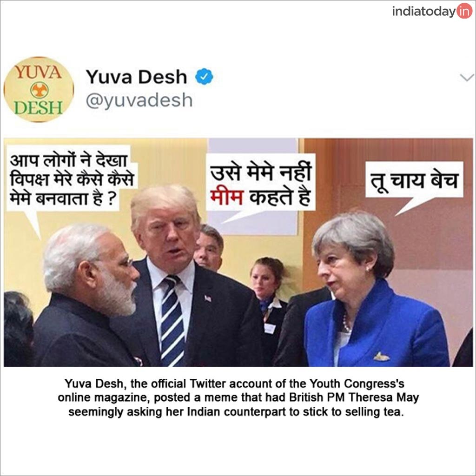Open the Yuva Desh profile avatar
The height and width of the screenshot is (476, 476).
point(39,89)
